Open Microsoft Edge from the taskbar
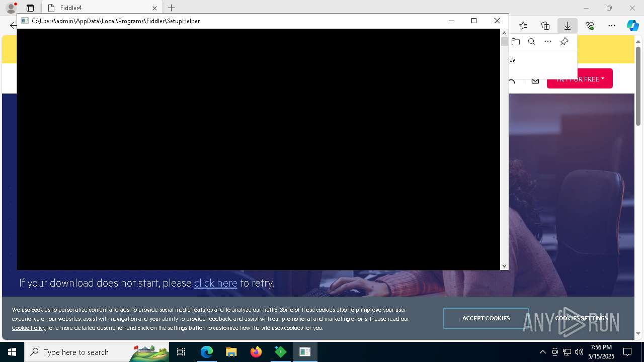 click(207, 352)
